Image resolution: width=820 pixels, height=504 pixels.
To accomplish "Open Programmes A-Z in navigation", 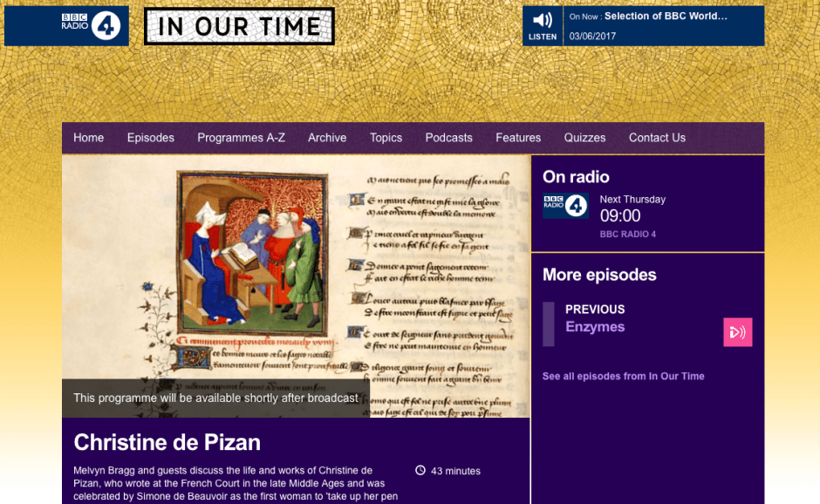I will point(241,138).
